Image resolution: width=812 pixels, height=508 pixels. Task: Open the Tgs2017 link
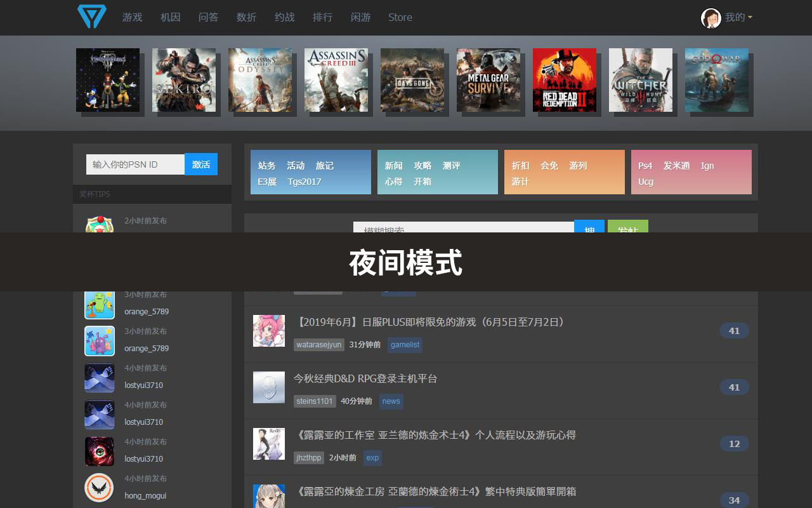[x=303, y=181]
